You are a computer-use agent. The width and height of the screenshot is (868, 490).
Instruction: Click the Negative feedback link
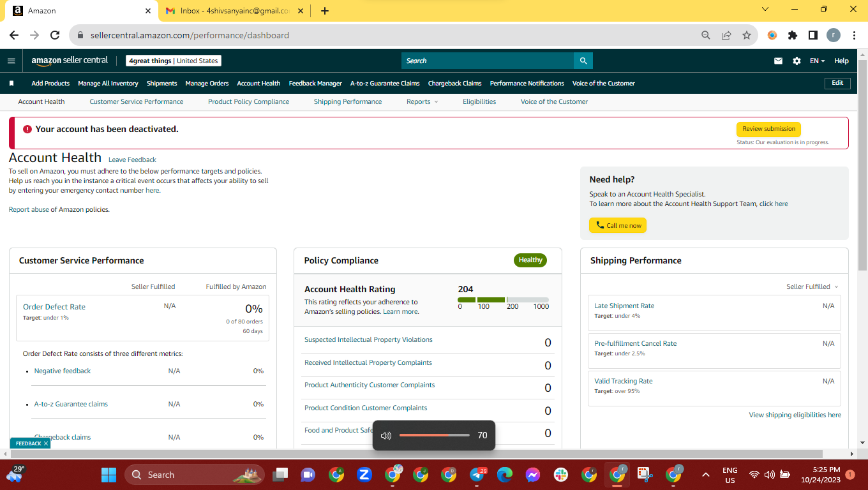coord(63,371)
